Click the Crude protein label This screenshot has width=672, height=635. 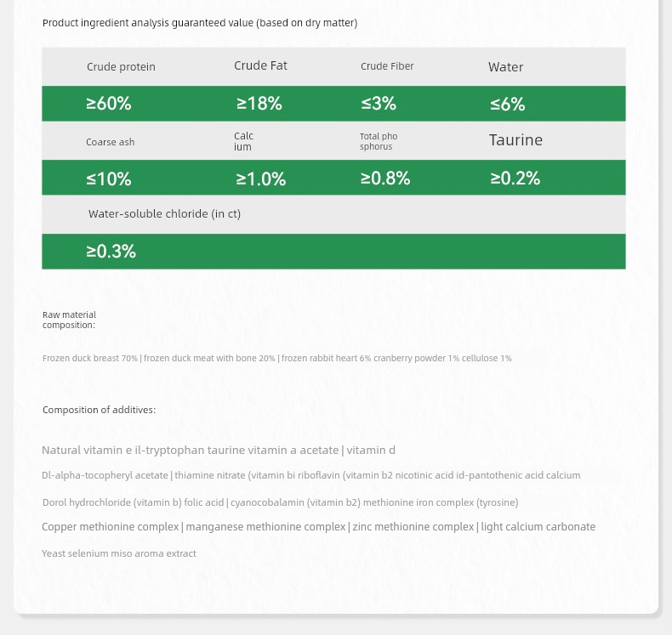[121, 67]
